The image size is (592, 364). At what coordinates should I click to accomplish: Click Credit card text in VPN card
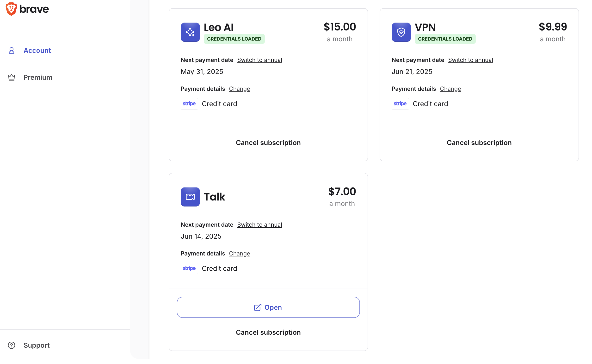[x=430, y=104]
